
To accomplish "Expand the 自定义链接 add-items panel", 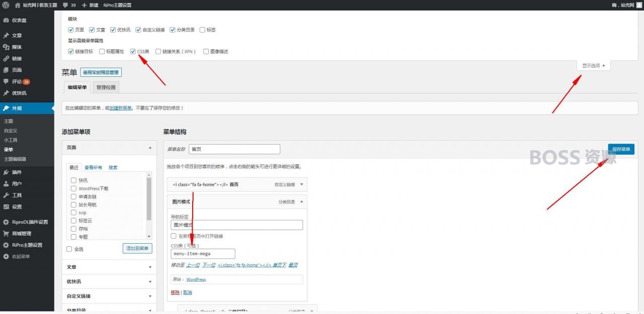I will [x=150, y=296].
